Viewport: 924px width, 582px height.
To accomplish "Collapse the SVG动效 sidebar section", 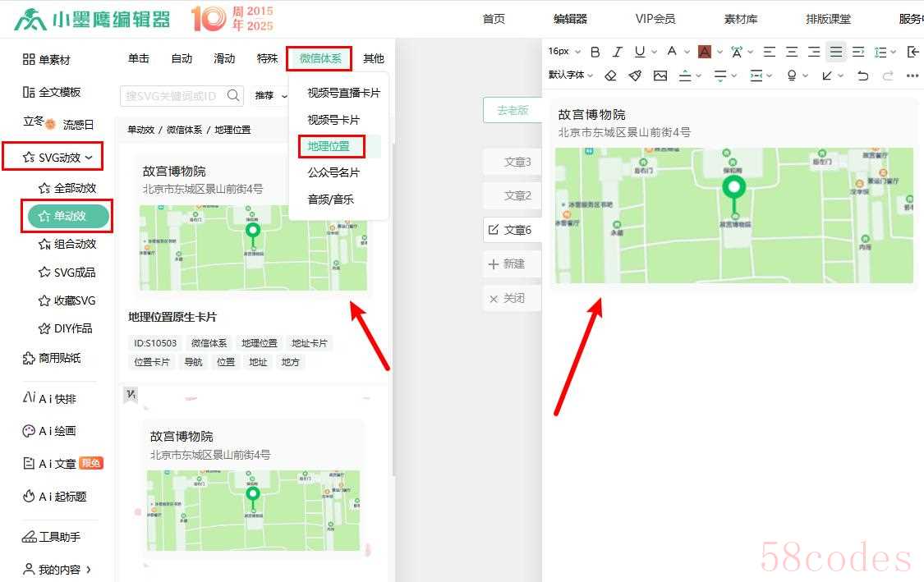I will [89, 158].
